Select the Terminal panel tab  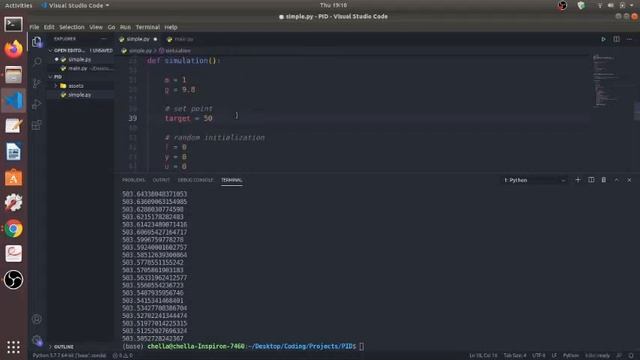click(x=231, y=180)
